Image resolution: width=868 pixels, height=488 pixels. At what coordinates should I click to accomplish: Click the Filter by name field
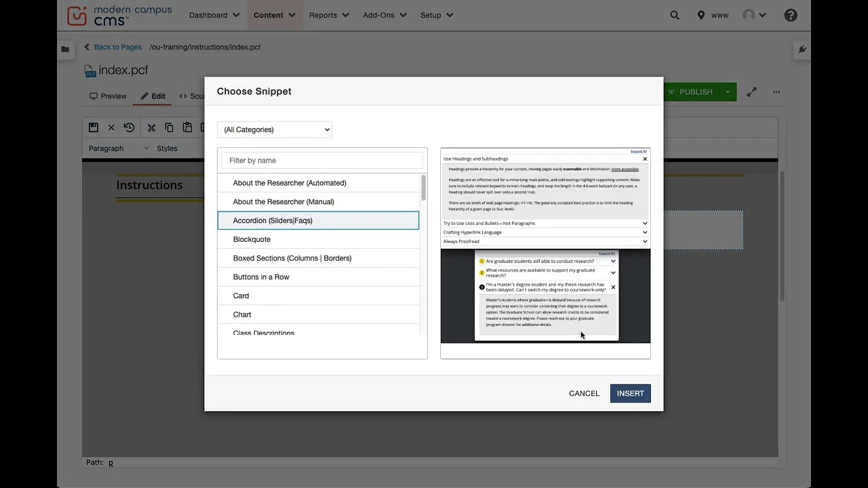click(x=322, y=161)
